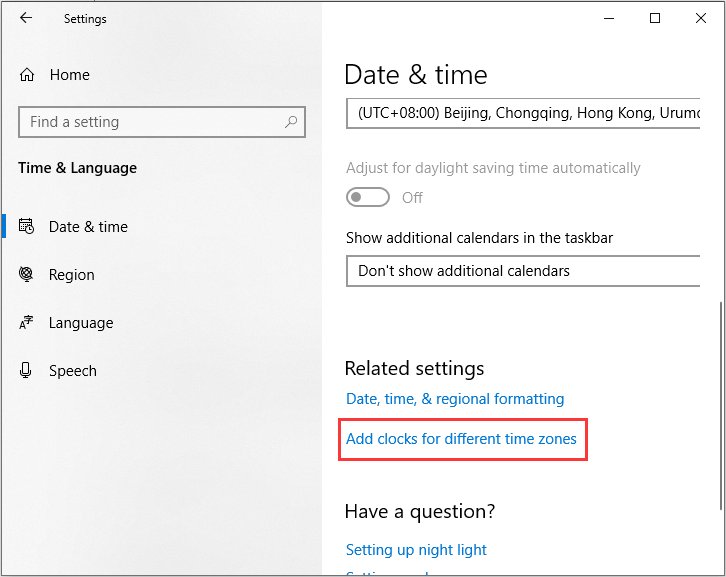Image resolution: width=726 pixels, height=577 pixels.
Task: Open the time zone dropdown
Action: click(523, 113)
